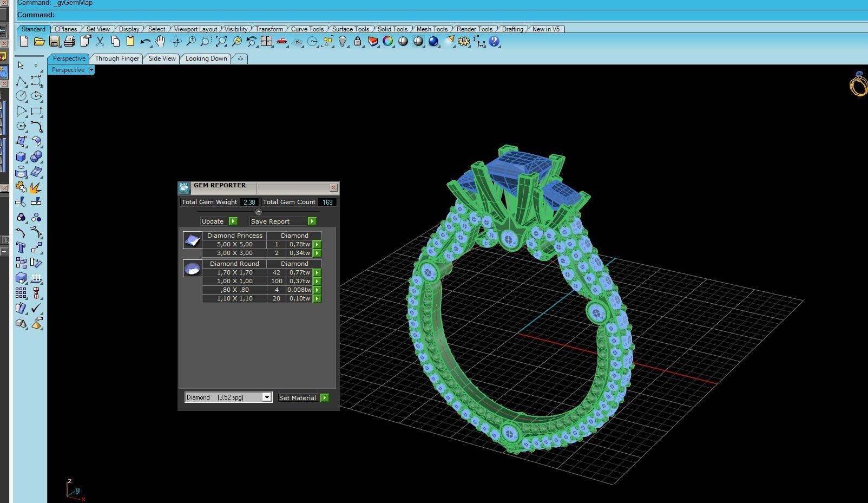The width and height of the screenshot is (868, 503).
Task: Open the layers panel icon
Action: tap(373, 42)
